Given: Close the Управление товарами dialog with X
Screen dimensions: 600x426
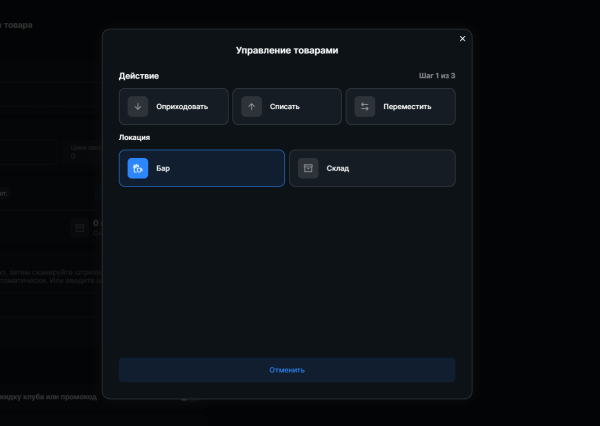Looking at the screenshot, I should 462,39.
